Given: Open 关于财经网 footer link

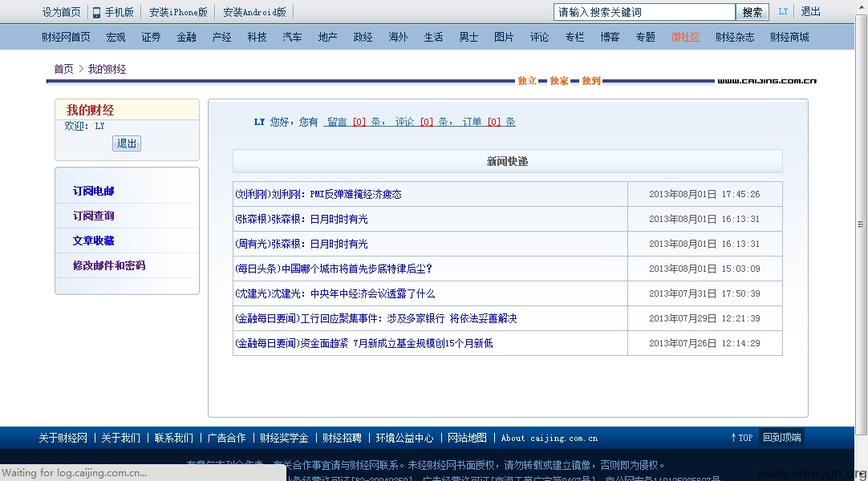Looking at the screenshot, I should pyautogui.click(x=63, y=438).
